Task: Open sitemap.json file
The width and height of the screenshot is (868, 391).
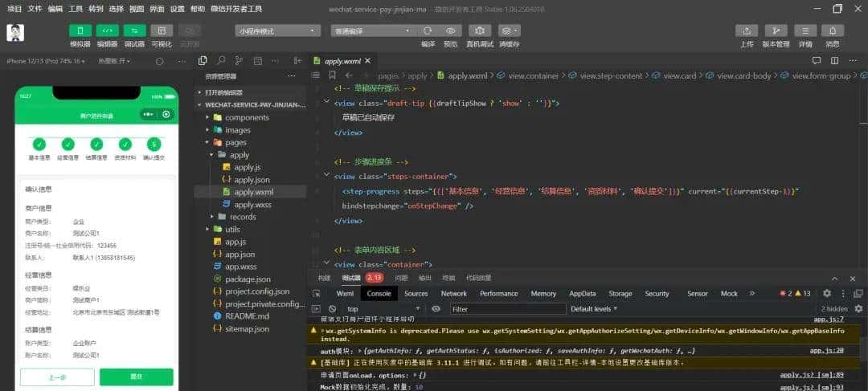Action: point(247,328)
